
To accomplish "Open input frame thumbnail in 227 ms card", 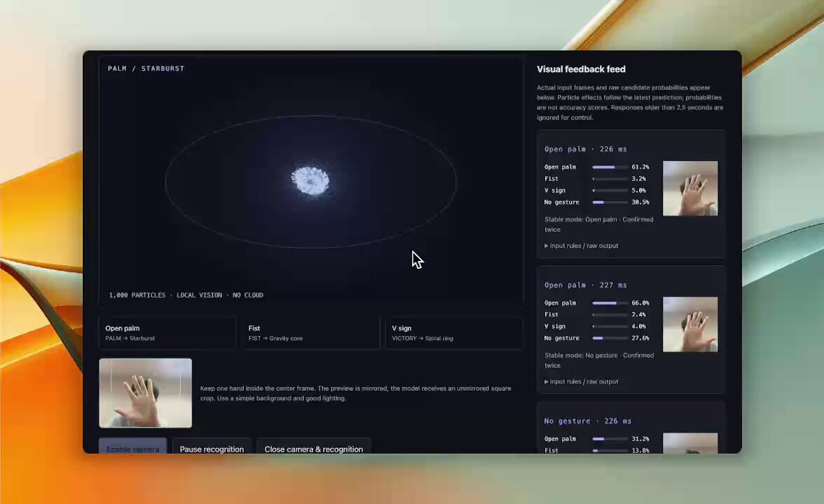I will pyautogui.click(x=690, y=325).
